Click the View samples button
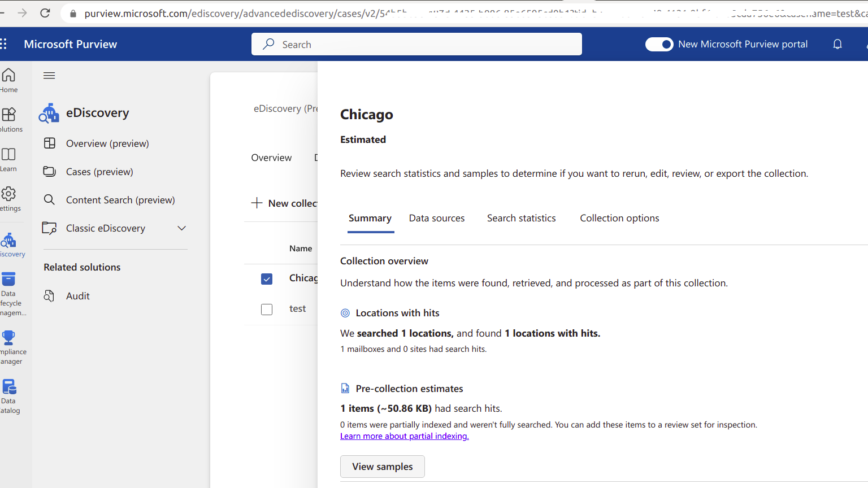Screen dimensions: 868x488 point(383,467)
